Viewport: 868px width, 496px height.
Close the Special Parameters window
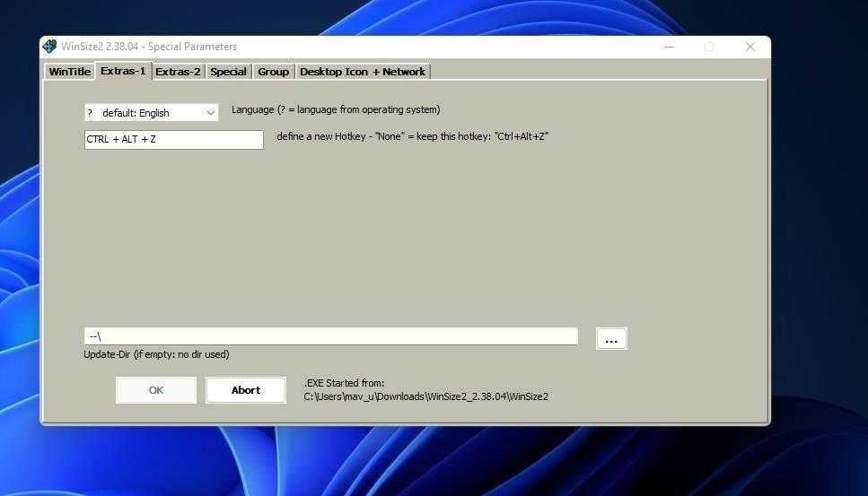(x=750, y=47)
